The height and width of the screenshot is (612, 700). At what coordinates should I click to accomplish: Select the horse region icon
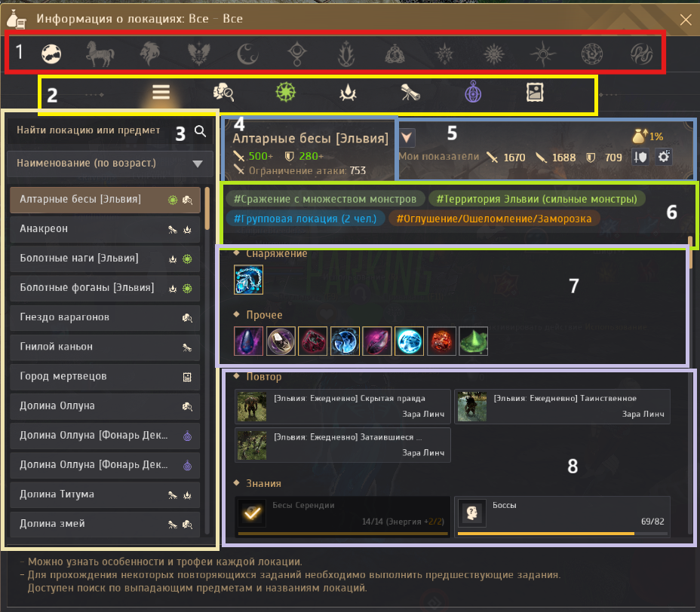(100, 54)
